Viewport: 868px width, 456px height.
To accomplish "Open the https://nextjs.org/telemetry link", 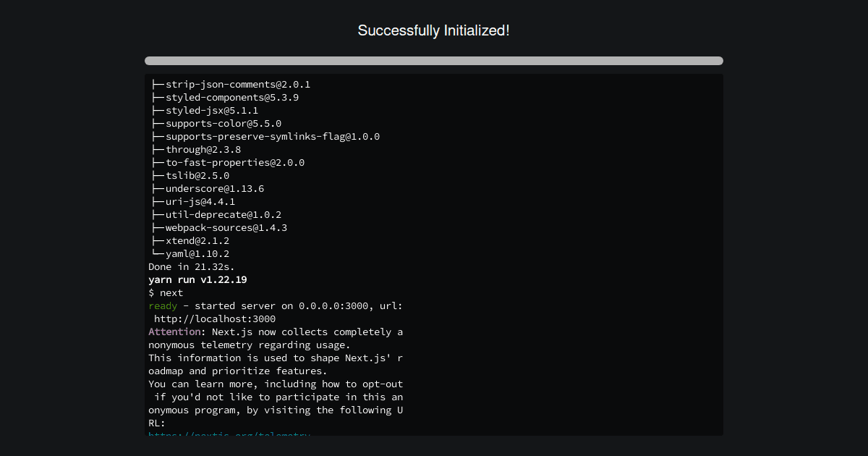I will (x=229, y=434).
